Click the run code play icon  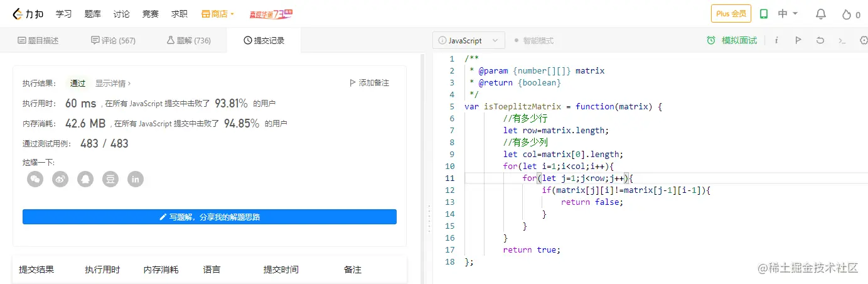[798, 40]
